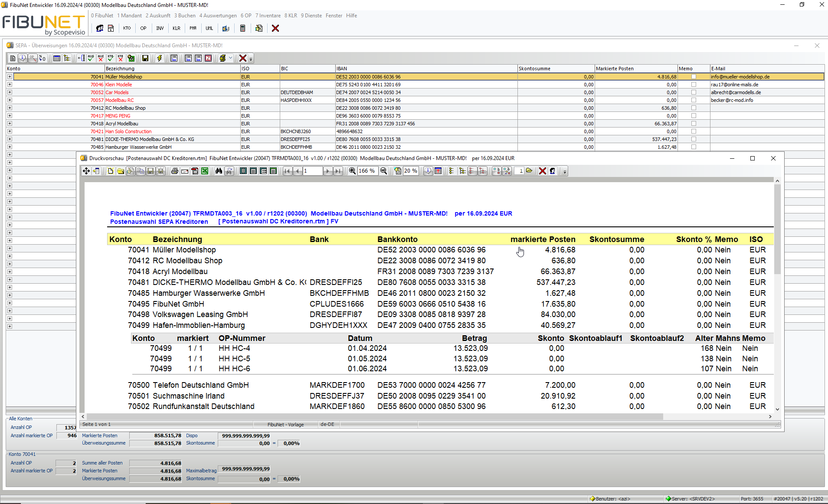
Task: Toggle Memo checkbox for Klein Modelle
Action: [x=694, y=85]
